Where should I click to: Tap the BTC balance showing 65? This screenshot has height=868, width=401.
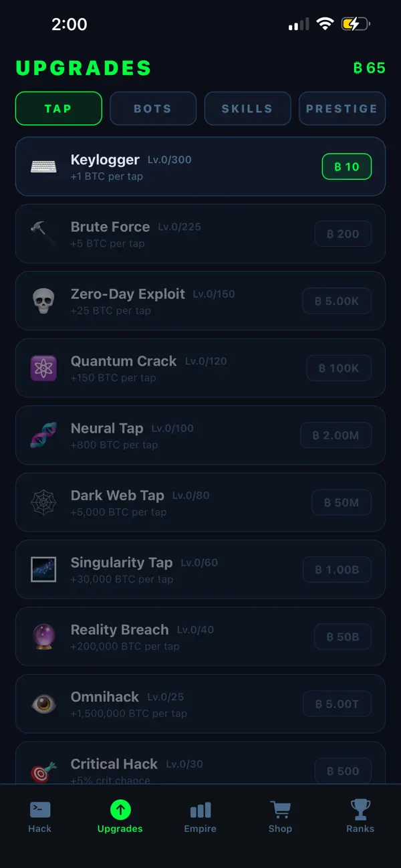(x=369, y=68)
